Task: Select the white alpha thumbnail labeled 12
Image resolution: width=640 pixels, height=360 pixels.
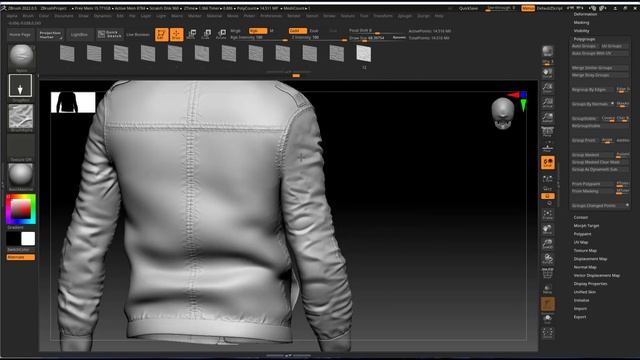Action: click(x=363, y=53)
